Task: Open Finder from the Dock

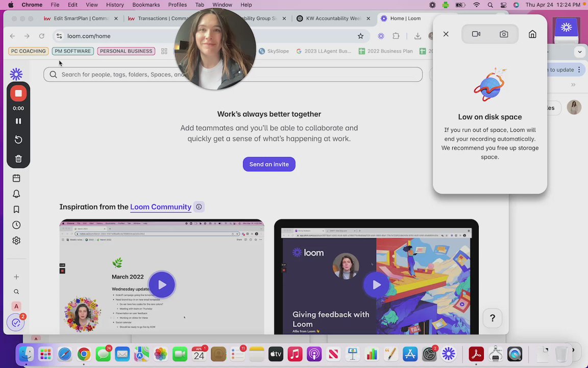Action: click(26, 354)
